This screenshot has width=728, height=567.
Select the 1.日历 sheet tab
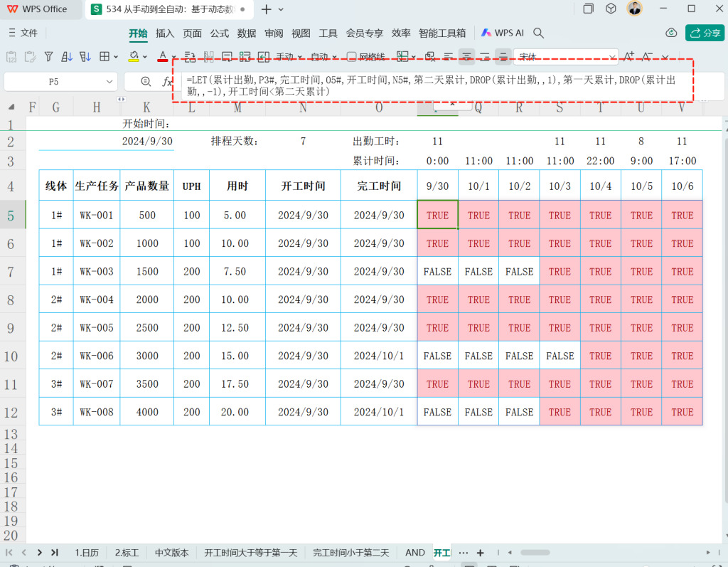click(x=87, y=553)
